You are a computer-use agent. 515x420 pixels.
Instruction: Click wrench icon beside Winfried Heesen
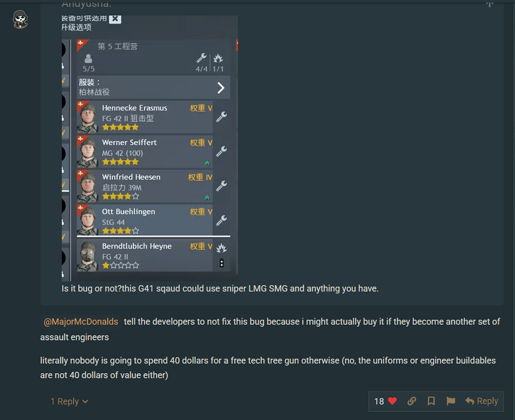point(221,186)
